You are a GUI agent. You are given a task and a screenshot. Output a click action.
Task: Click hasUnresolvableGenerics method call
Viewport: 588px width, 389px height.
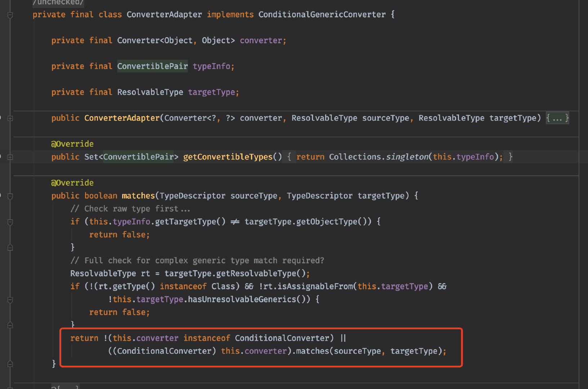click(242, 299)
